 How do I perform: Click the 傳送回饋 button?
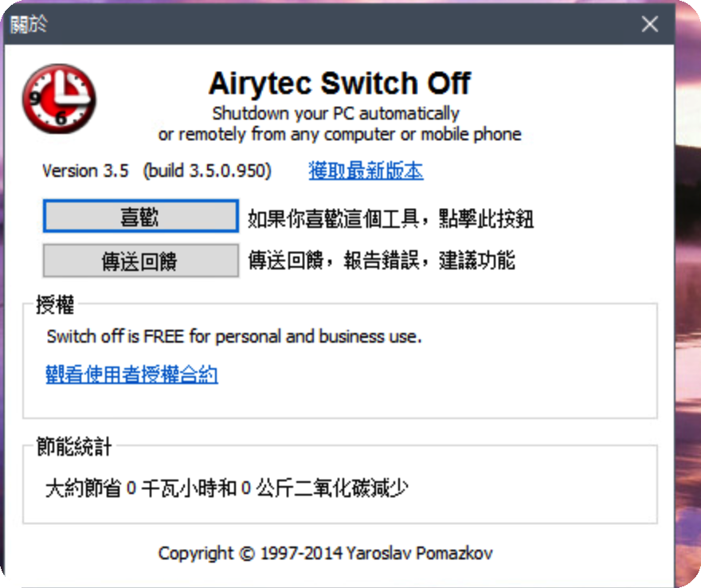pos(140,261)
